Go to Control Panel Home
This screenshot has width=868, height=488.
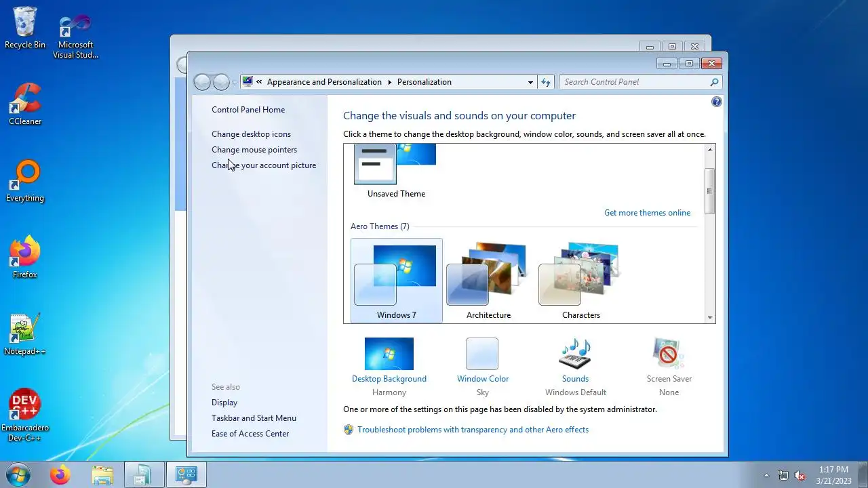(248, 110)
